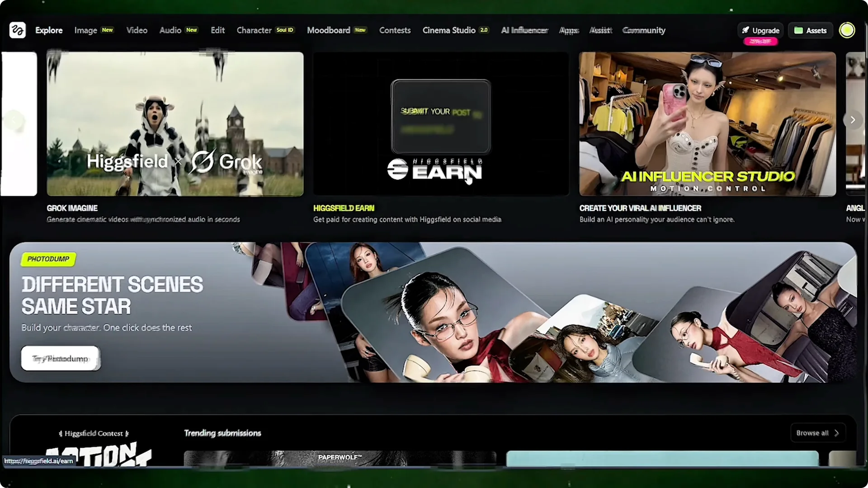868x488 pixels.
Task: Open the AI Influencer Studio card
Action: tap(708, 124)
